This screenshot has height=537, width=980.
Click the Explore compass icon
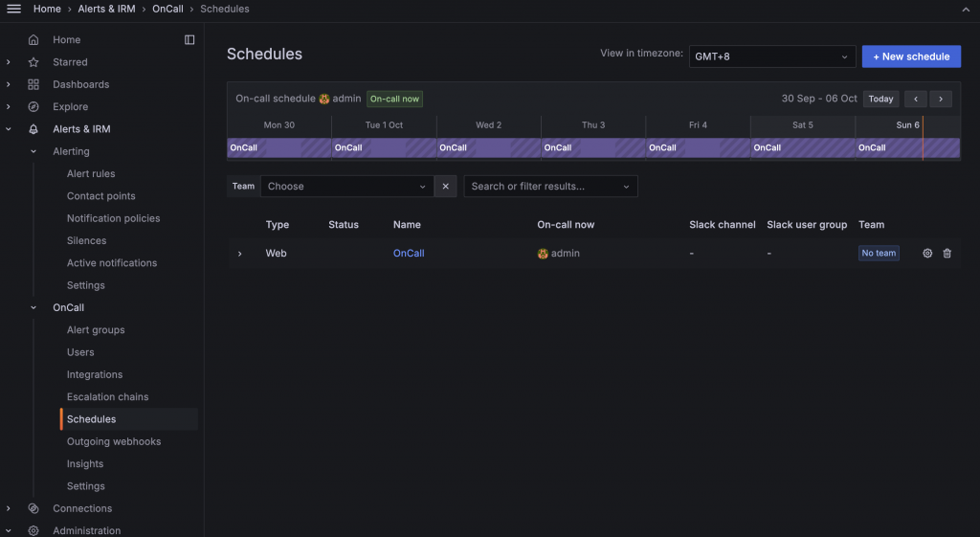click(x=33, y=107)
